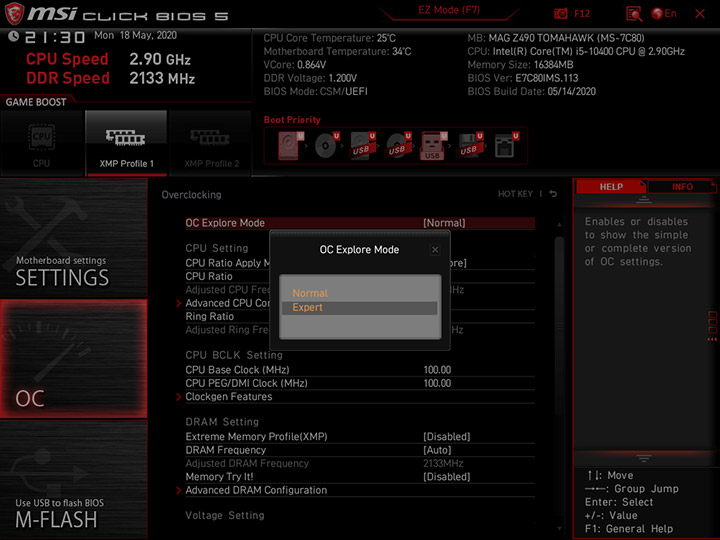Open the BIOS search magnifier icon
Image resolution: width=720 pixels, height=540 pixels.
click(x=634, y=14)
